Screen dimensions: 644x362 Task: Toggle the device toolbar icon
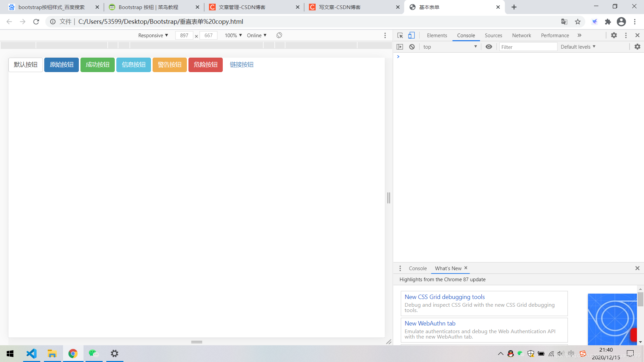click(411, 35)
